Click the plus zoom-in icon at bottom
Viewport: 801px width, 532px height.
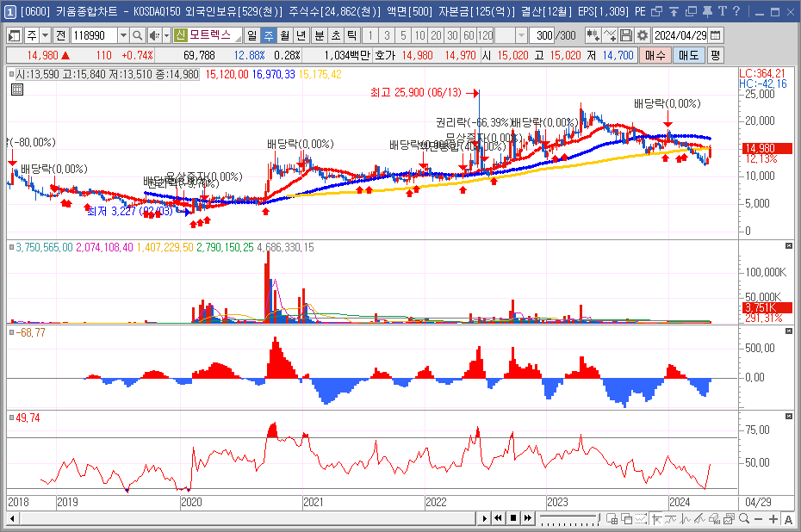(x=773, y=519)
